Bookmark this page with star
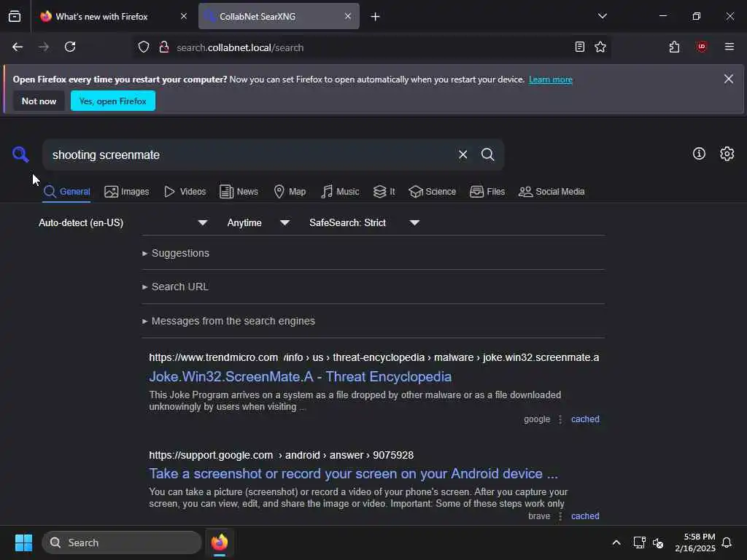747x560 pixels. point(600,47)
